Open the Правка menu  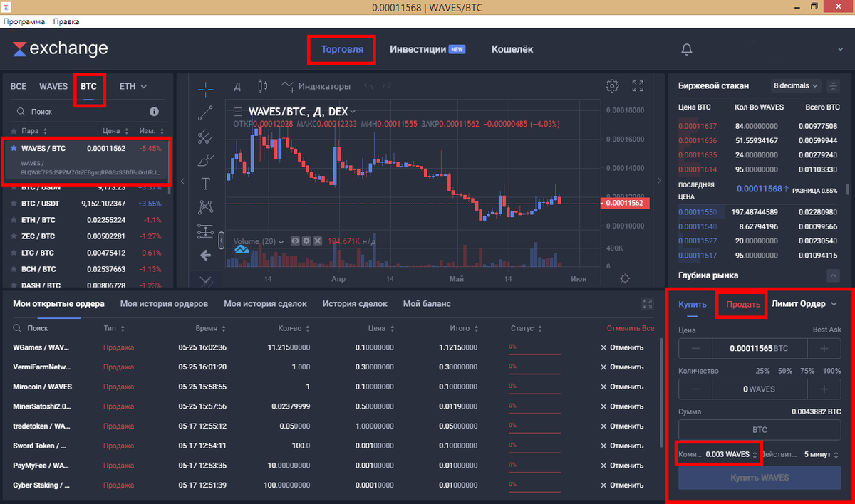66,22
